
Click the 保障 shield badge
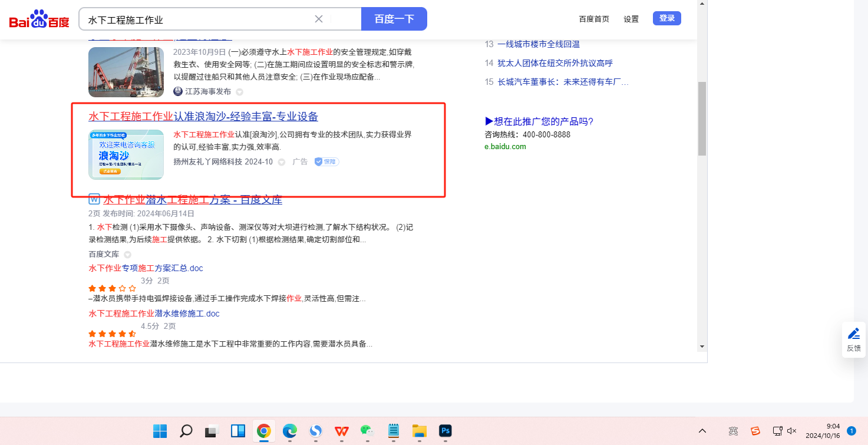[x=326, y=161]
